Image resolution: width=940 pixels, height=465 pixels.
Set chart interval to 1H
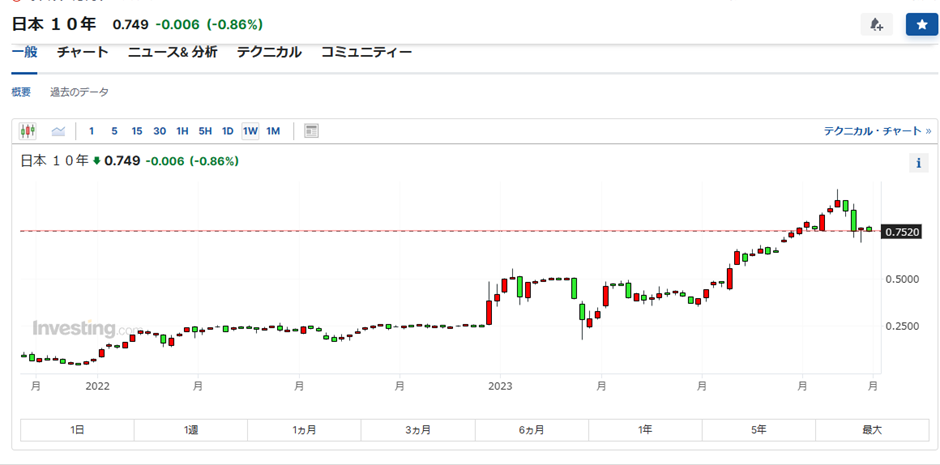tap(182, 131)
